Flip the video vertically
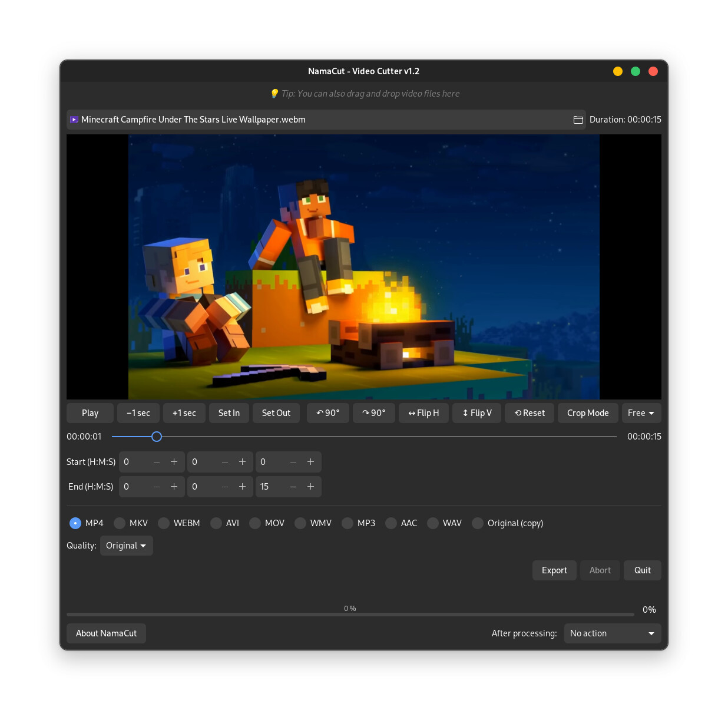 pyautogui.click(x=476, y=413)
